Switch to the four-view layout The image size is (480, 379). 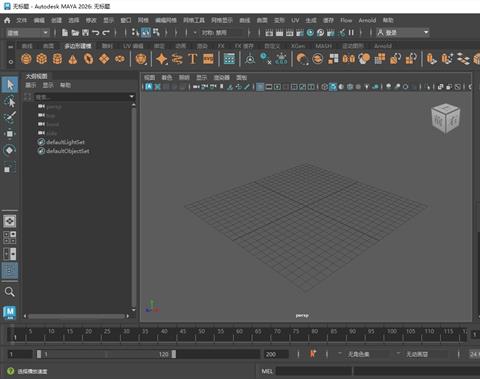pos(10,238)
